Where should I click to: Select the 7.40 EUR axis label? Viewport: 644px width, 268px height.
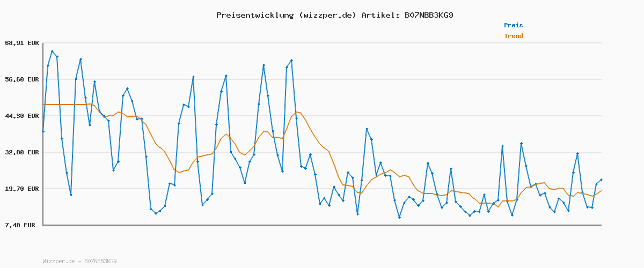21,225
